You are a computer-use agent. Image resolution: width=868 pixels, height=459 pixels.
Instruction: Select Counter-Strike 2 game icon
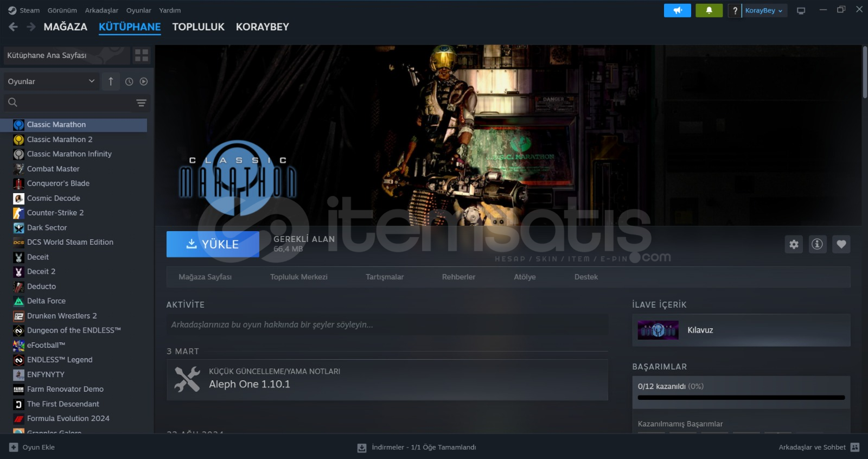[18, 213]
